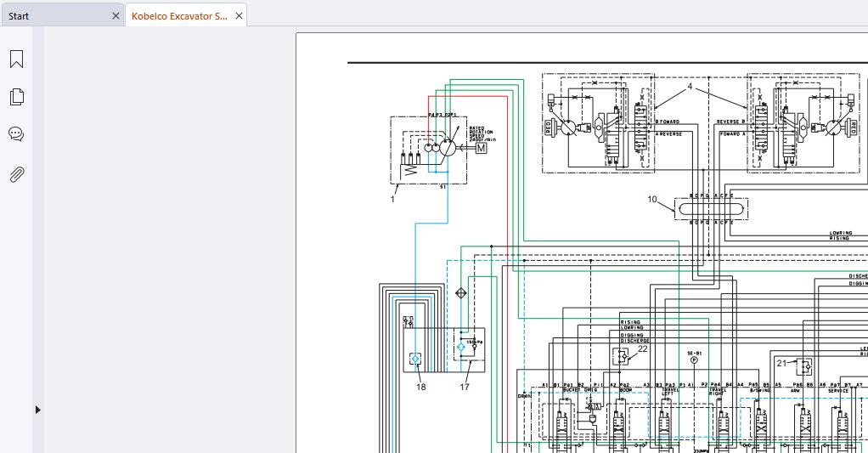The width and height of the screenshot is (868, 453).
Task: Click callout number 1 below pump
Action: pyautogui.click(x=392, y=199)
